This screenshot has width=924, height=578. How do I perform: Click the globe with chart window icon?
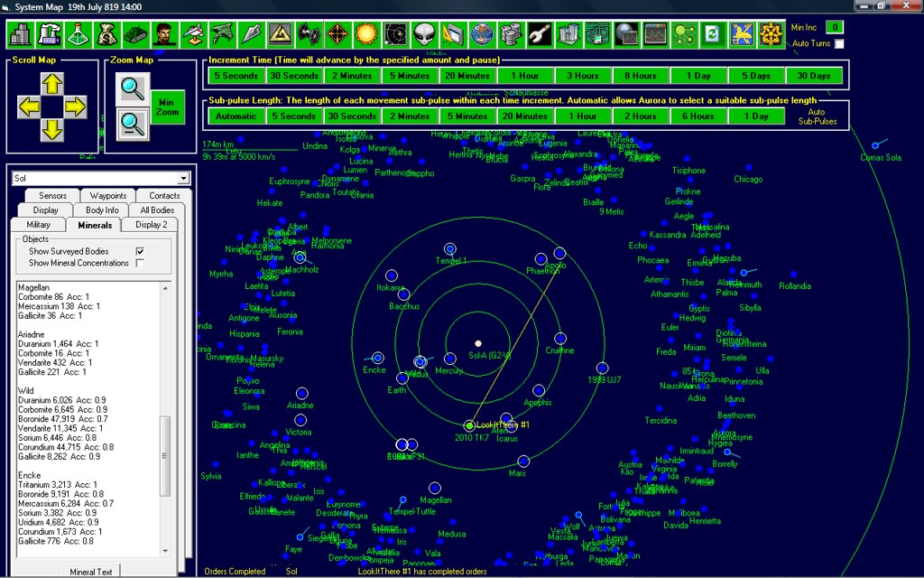(x=626, y=34)
